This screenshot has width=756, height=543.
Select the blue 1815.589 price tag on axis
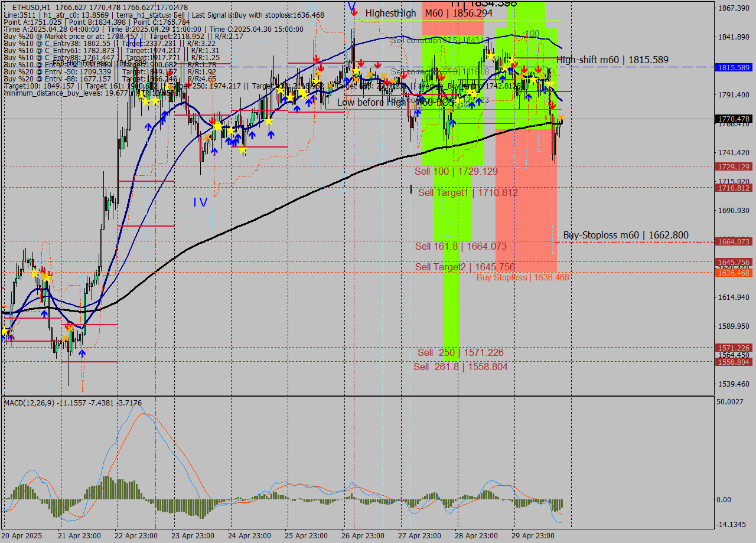click(734, 67)
